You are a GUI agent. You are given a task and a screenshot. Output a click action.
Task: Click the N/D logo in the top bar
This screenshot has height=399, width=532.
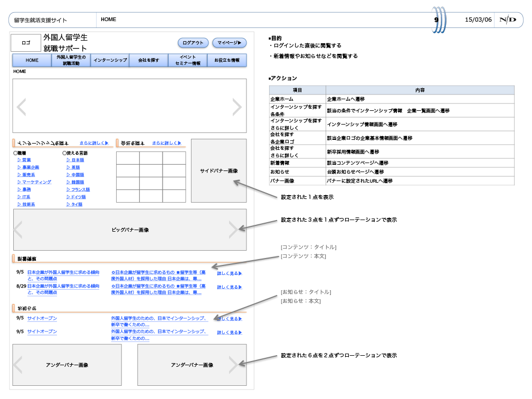508,20
